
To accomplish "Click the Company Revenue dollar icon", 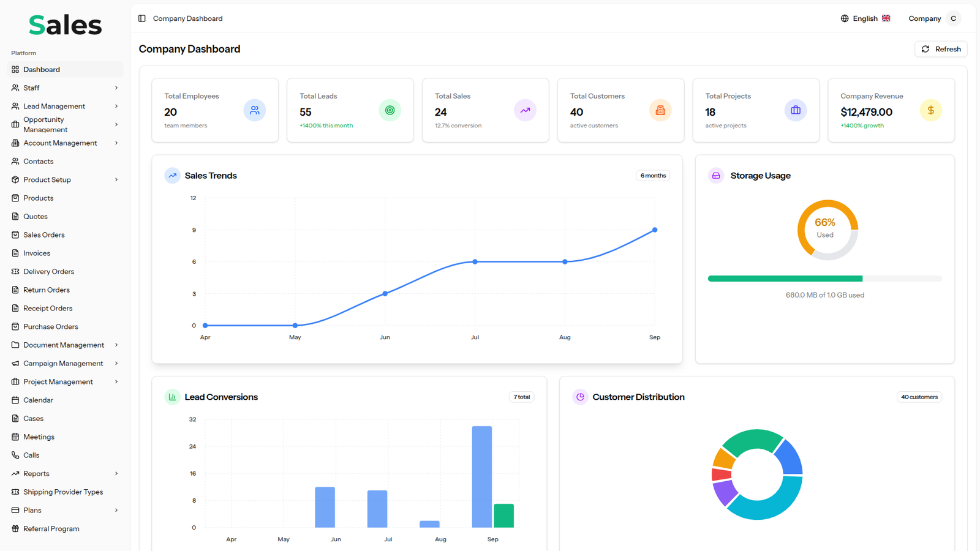I will [x=930, y=110].
